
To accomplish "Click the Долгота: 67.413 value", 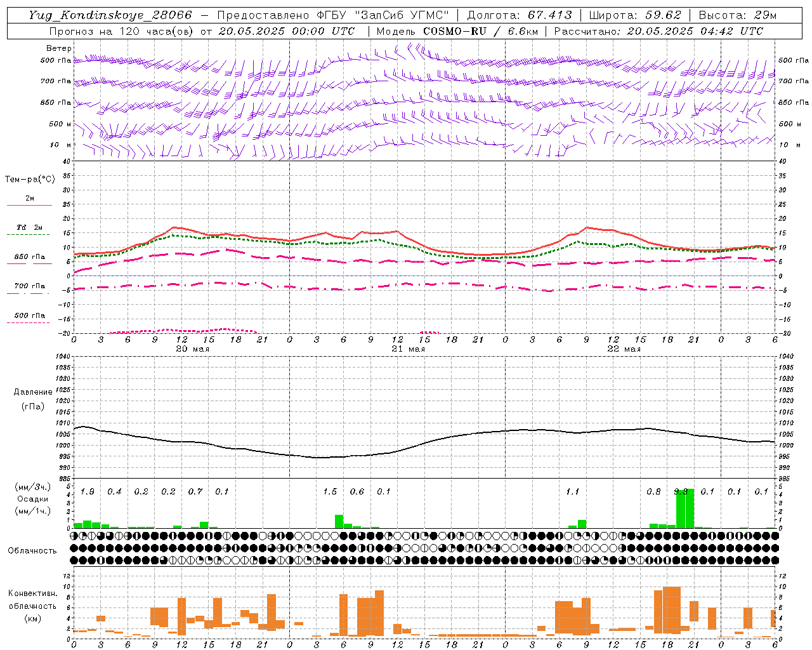I will click(520, 15).
